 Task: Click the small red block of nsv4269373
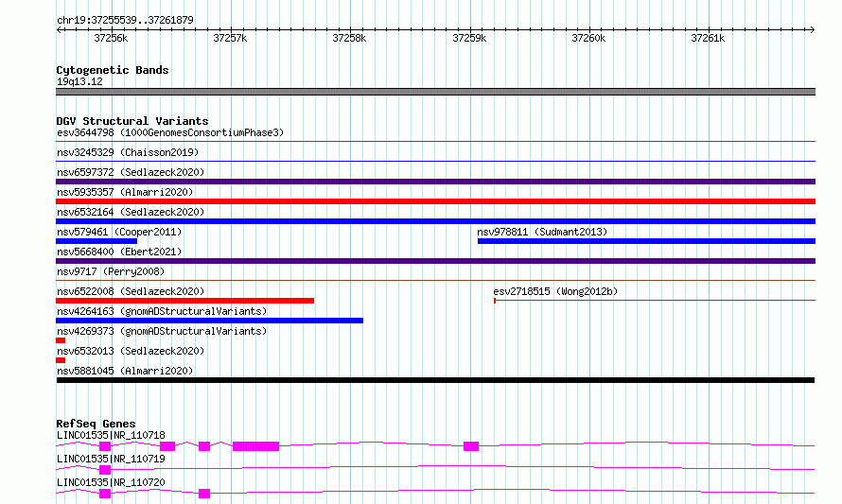coord(61,340)
